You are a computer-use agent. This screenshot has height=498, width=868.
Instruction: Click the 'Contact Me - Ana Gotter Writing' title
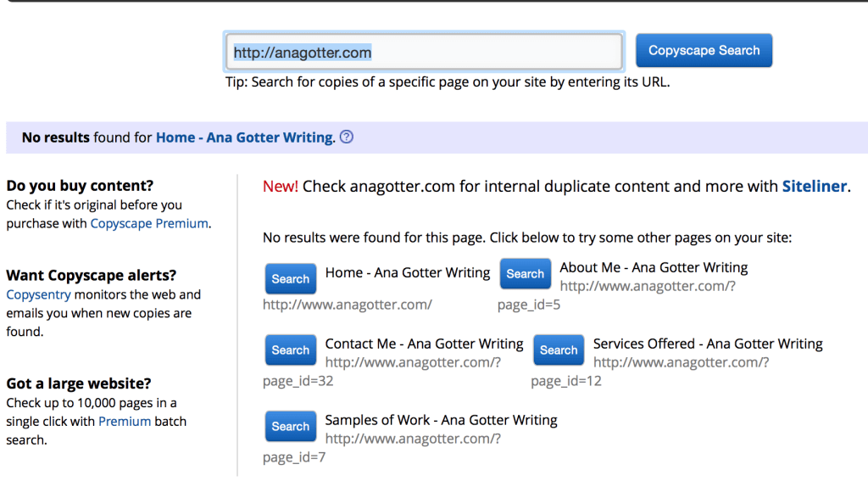pos(424,344)
